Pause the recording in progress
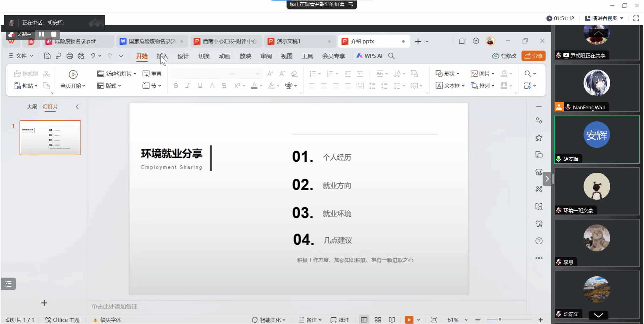 tap(42, 34)
